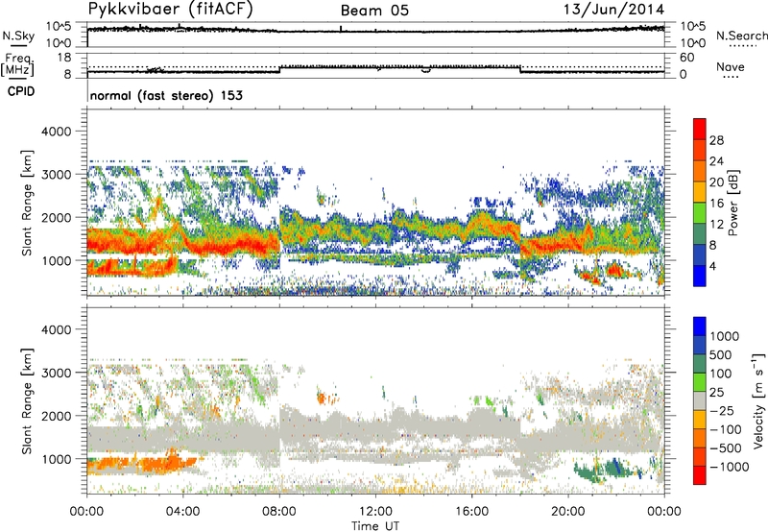Click the '-25' velocity colorbar tick
Screen dimensions: 768x532
coord(723,410)
